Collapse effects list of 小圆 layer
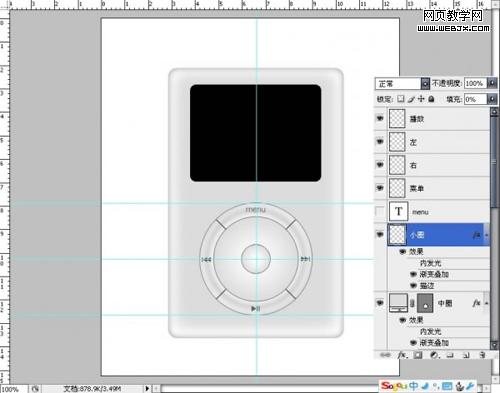500x393 pixels. pyautogui.click(x=486, y=235)
